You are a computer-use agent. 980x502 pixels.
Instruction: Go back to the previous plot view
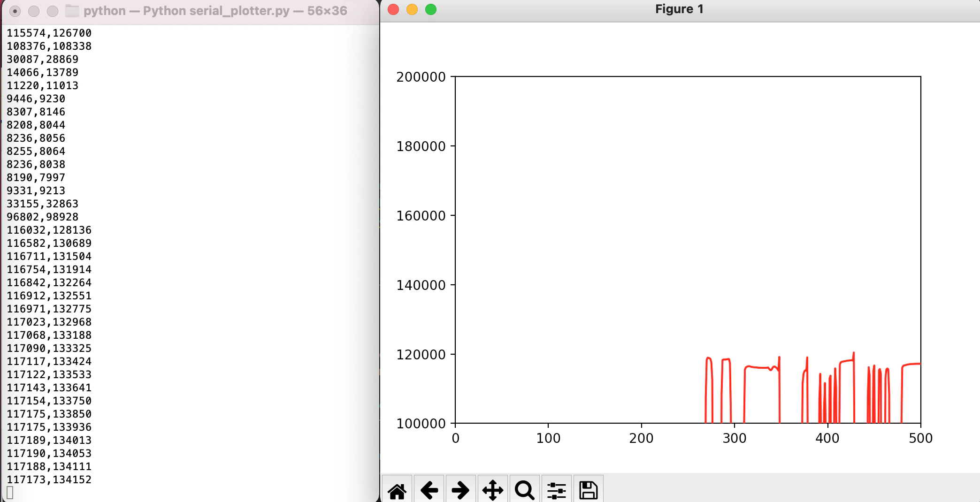point(429,490)
